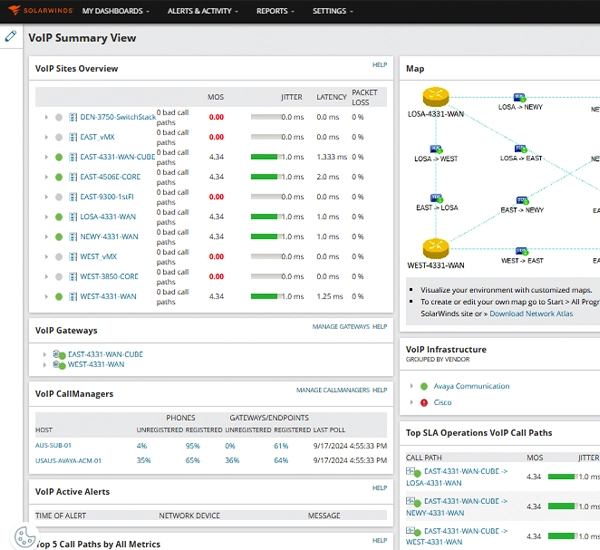600x550 pixels.
Task: Open the My Dashboards menu
Action: [x=116, y=11]
